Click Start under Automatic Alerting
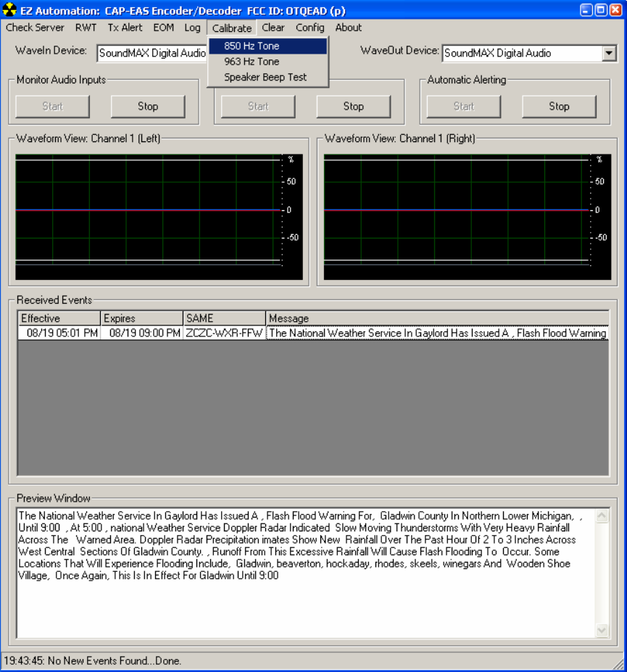627x672 pixels. tap(464, 107)
